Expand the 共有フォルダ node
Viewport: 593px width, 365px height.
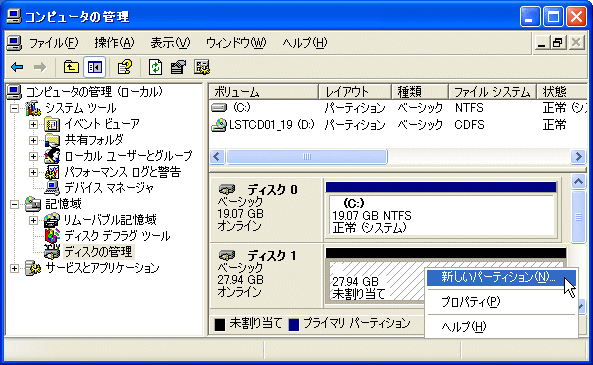pyautogui.click(x=33, y=140)
